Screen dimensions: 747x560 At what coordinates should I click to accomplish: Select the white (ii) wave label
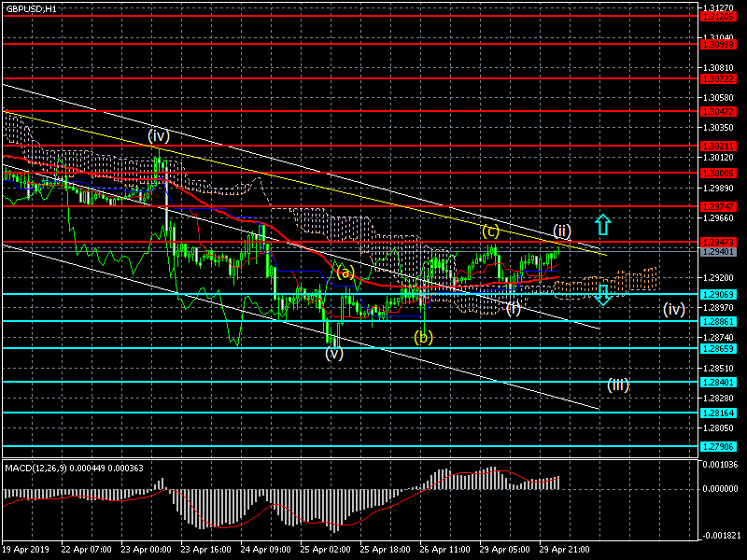pyautogui.click(x=562, y=231)
